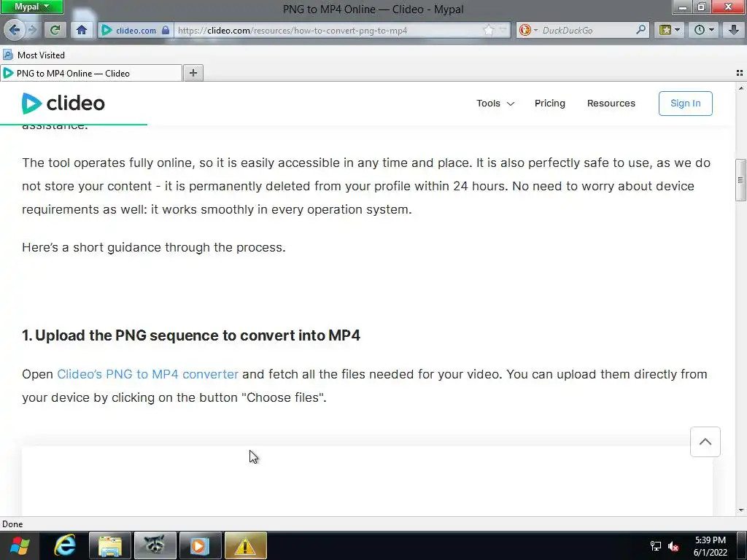Open the Windows Start menu
The width and height of the screenshot is (747, 560).
click(x=20, y=545)
